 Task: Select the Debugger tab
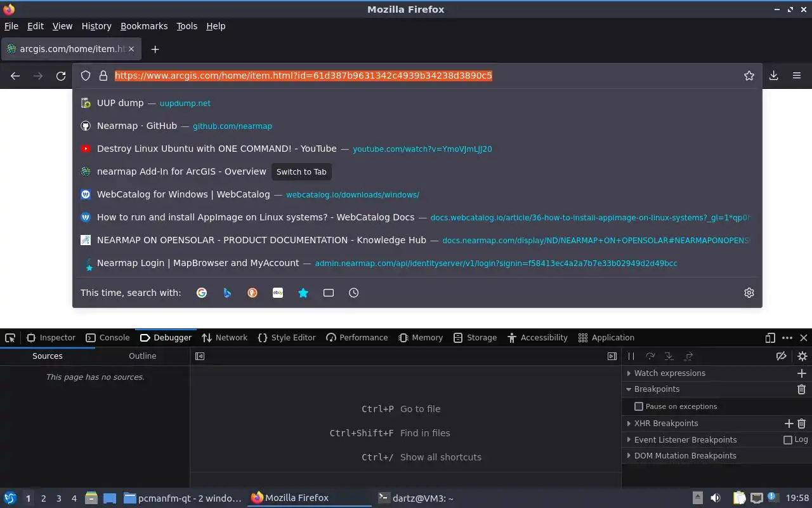click(x=166, y=338)
